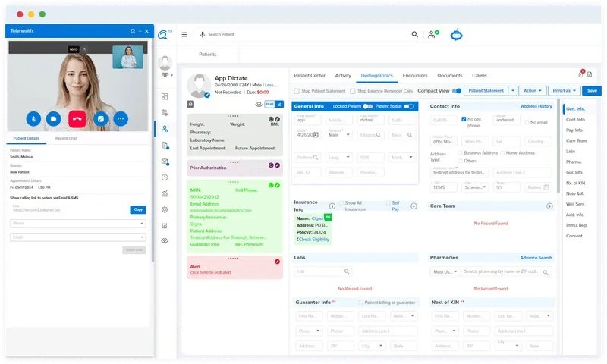Switch to Activity tab
This screenshot has width=607, height=364.
point(343,75)
